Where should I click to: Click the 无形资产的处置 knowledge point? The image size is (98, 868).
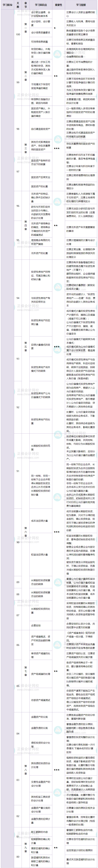tap(41, 253)
